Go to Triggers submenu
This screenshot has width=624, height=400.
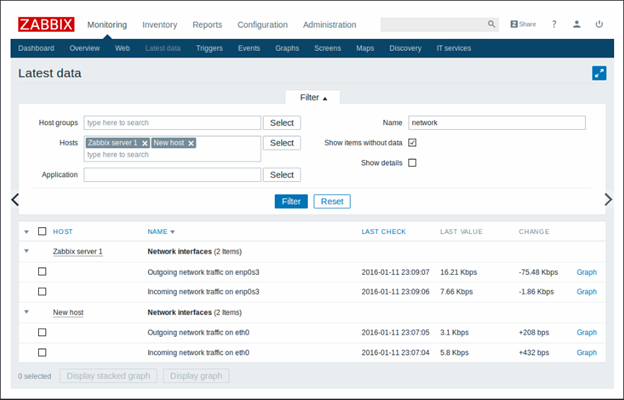click(209, 48)
